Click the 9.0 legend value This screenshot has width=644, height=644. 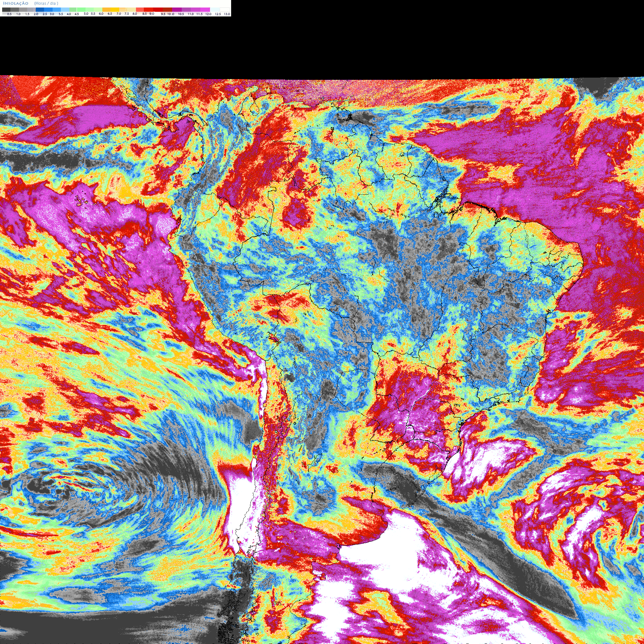[152, 14]
